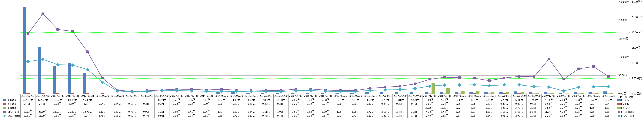Select the P/OCF diamond marker at 2011/03/31
This screenshot has height=118, width=644.
coord(28,61)
